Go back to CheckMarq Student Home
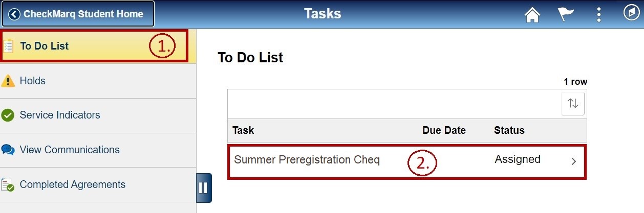Screen dimensions: 644x213 [x=78, y=14]
